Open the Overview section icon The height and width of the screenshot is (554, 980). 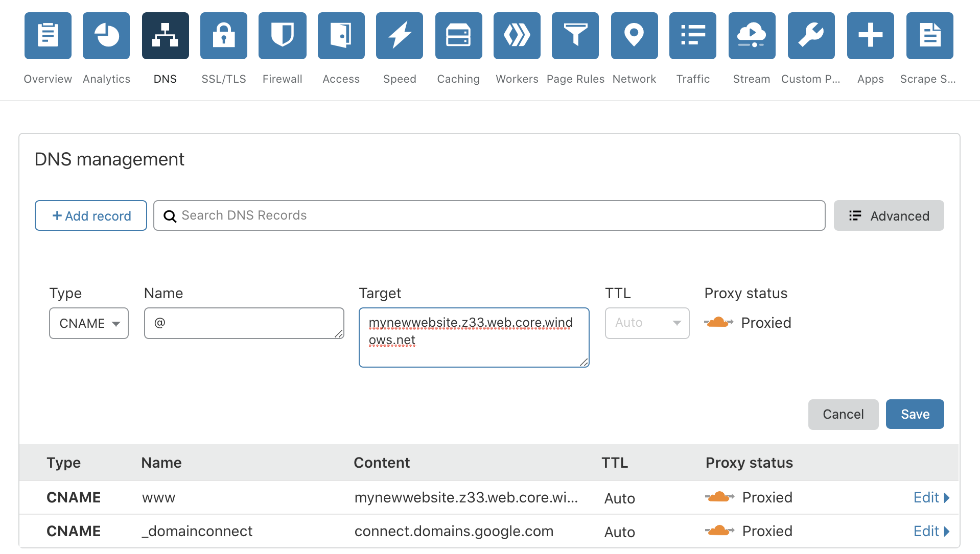[48, 36]
